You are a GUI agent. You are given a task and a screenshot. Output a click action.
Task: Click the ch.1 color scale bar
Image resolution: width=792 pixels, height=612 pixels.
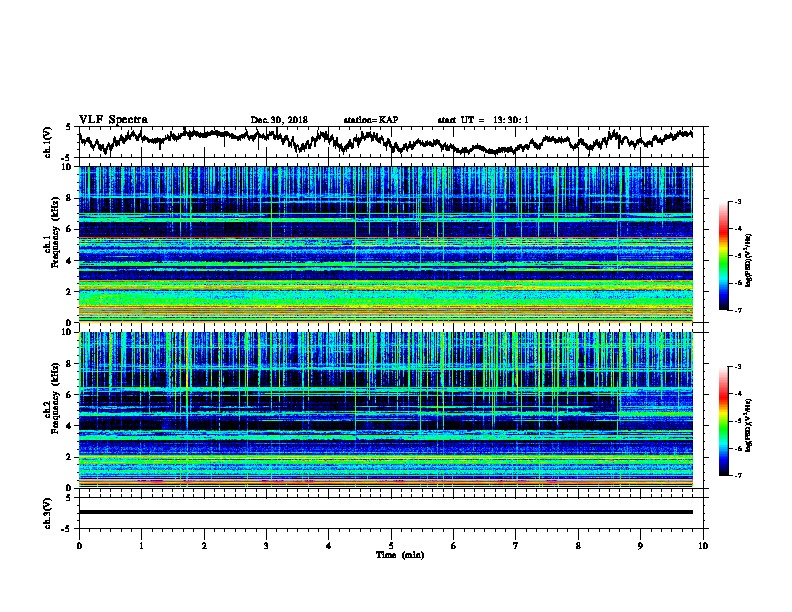coord(723,256)
